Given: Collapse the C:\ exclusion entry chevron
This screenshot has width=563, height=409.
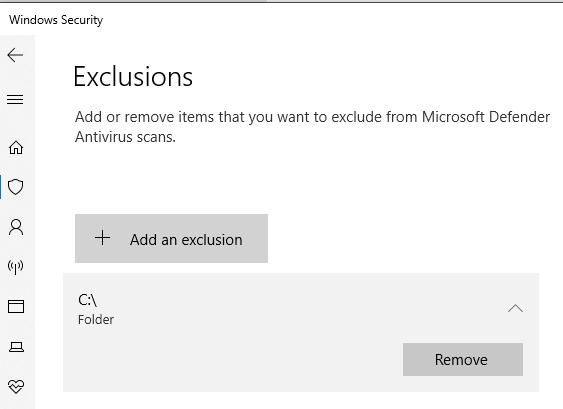Looking at the screenshot, I should tap(515, 308).
